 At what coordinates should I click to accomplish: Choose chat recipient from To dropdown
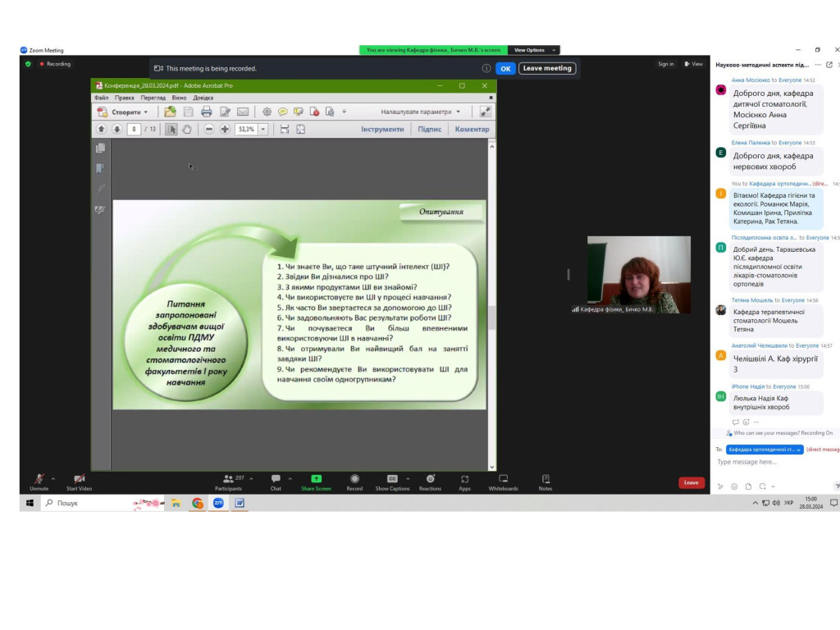pos(765,450)
